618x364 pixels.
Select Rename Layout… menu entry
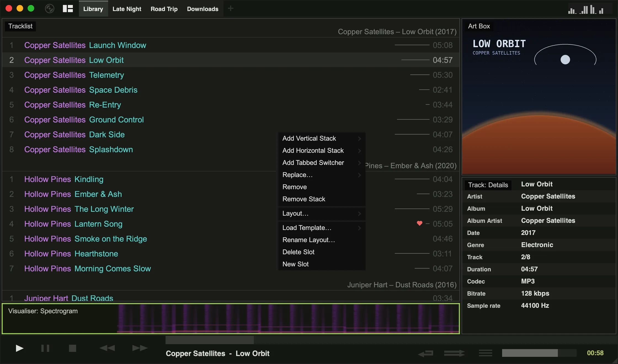point(322,240)
